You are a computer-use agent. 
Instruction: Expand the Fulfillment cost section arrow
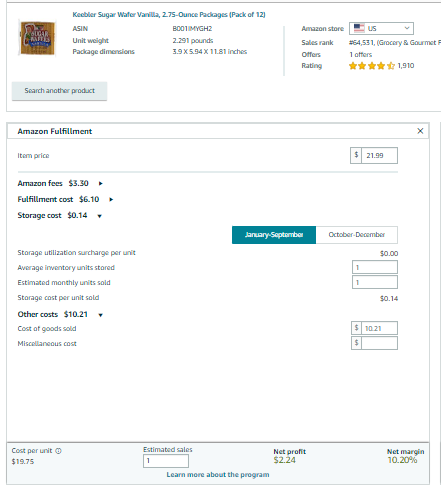tap(111, 200)
